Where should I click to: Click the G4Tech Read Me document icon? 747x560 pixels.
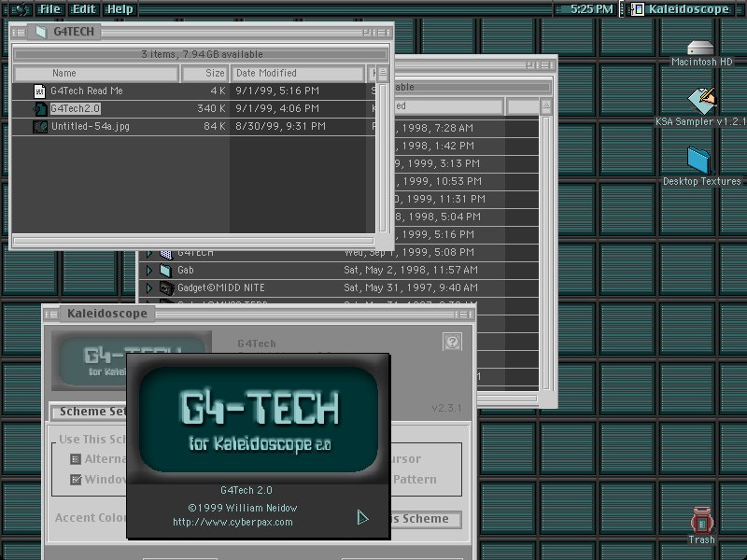pyautogui.click(x=39, y=91)
